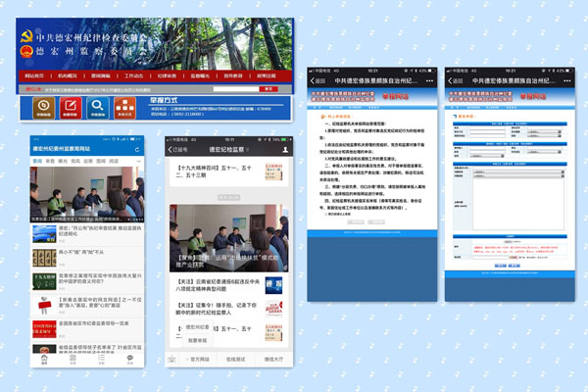Open the 政策法规 nav item
Screen dimensions: 588x392
click(267, 76)
